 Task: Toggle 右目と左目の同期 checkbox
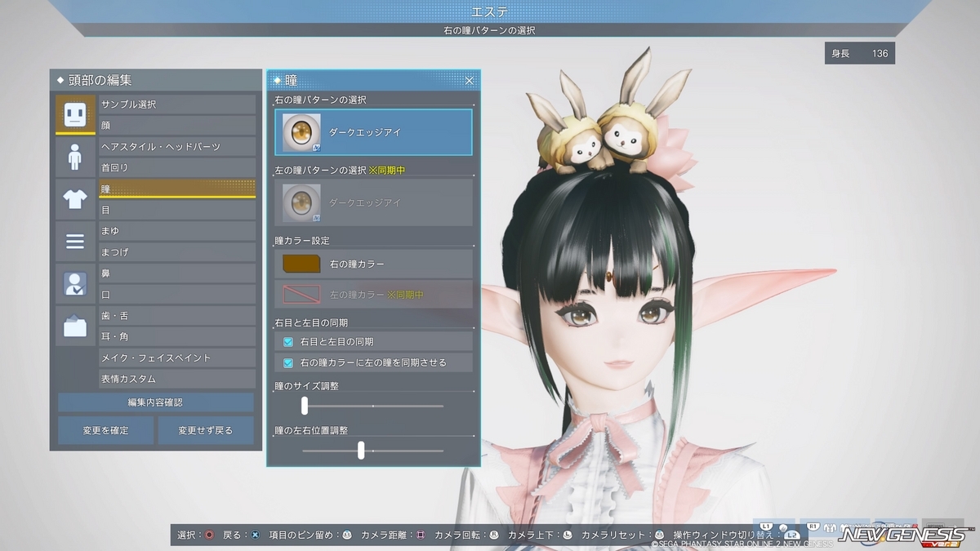point(288,341)
